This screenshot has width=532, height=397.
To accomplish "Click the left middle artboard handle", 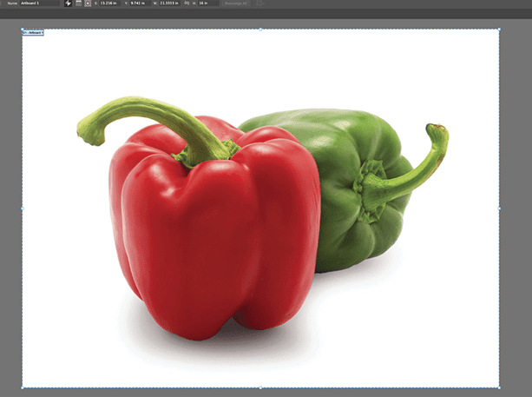I will [x=23, y=208].
